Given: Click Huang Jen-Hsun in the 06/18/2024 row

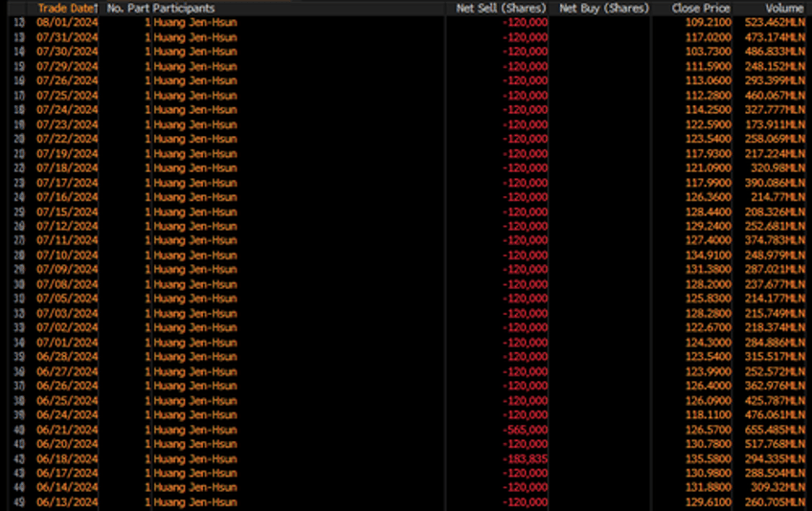Looking at the screenshot, I should (x=195, y=458).
